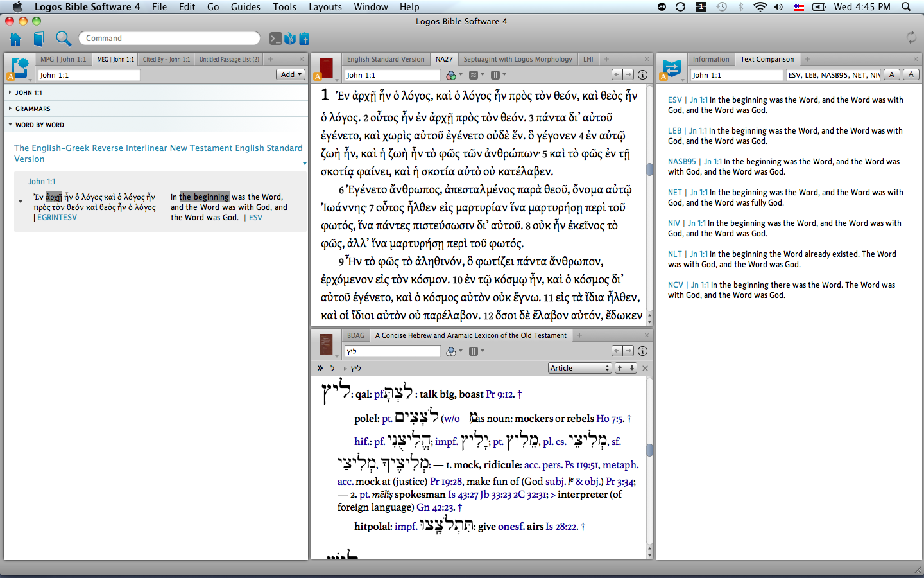Click the clipboard cross shortcut icon
This screenshot has height=578, width=924.
pos(304,39)
